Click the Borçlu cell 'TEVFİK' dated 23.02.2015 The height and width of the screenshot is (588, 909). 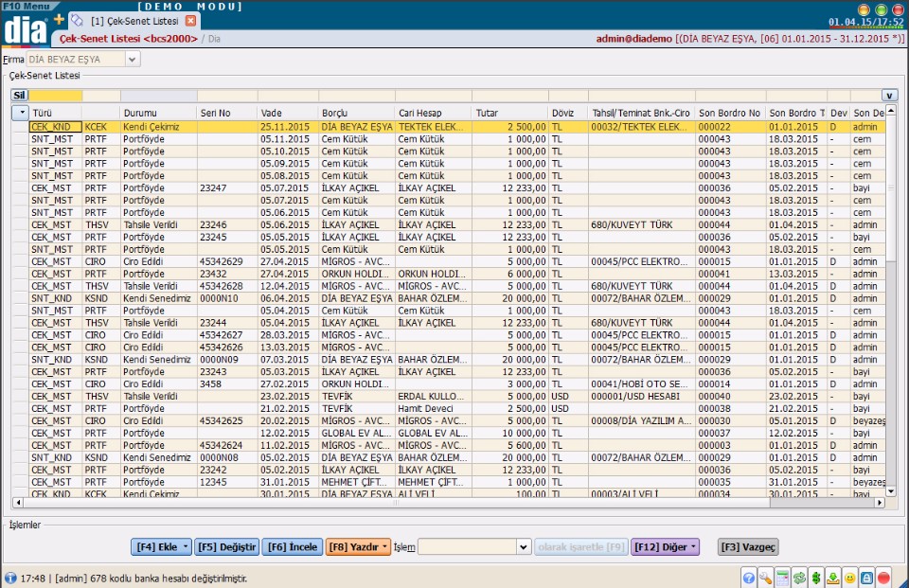point(357,396)
